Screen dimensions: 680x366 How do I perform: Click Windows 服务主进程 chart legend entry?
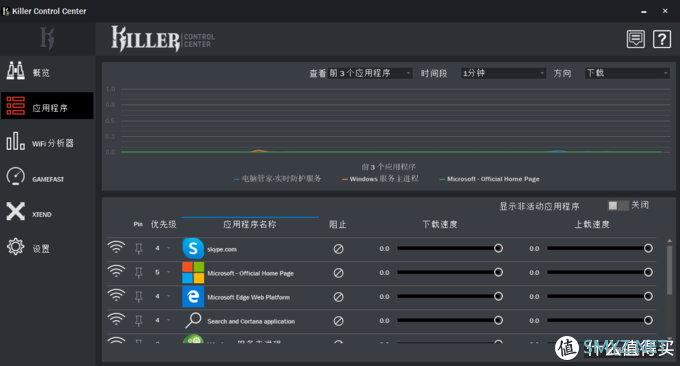(x=380, y=179)
